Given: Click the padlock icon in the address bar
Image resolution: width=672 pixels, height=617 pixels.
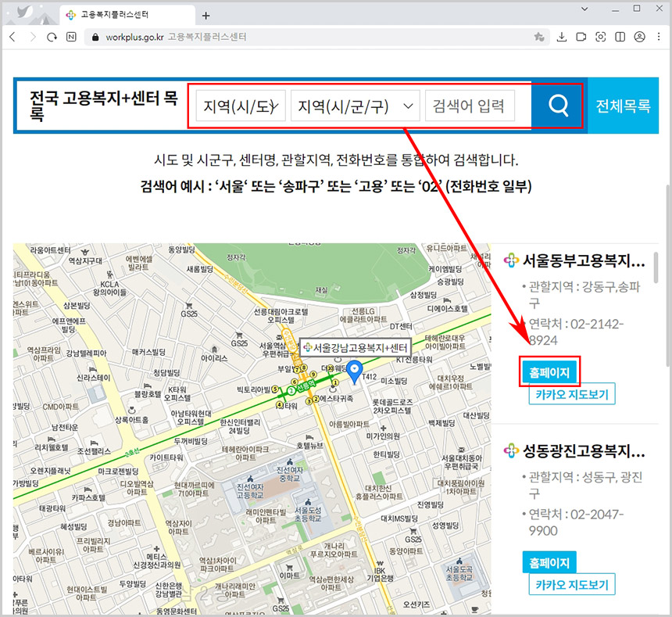Looking at the screenshot, I should [x=94, y=37].
